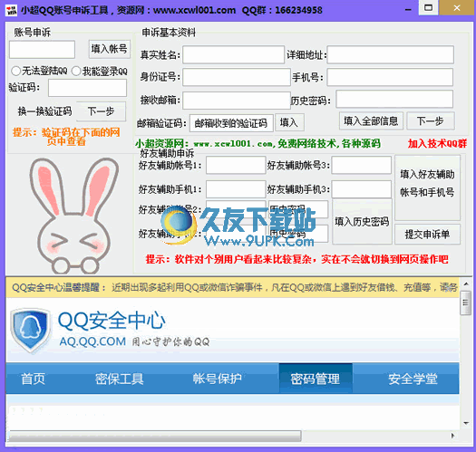The height and width of the screenshot is (452, 476).
Task: Open the 密保工具 tab
Action: pyautogui.click(x=120, y=379)
